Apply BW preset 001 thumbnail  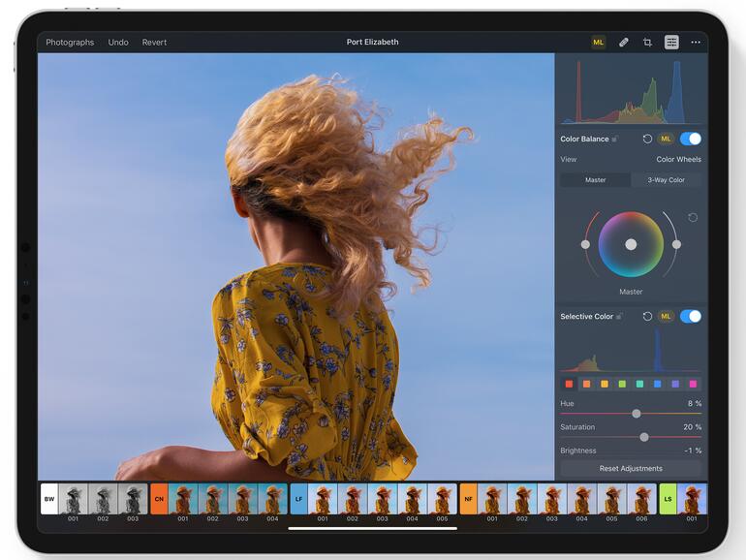pos(73,499)
